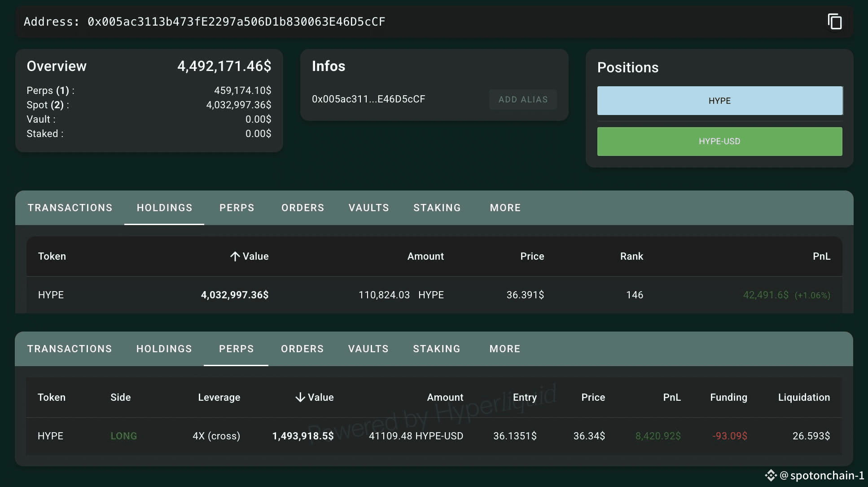Open STAKING tab in lower panel
Image resolution: width=868 pixels, height=487 pixels.
point(436,349)
